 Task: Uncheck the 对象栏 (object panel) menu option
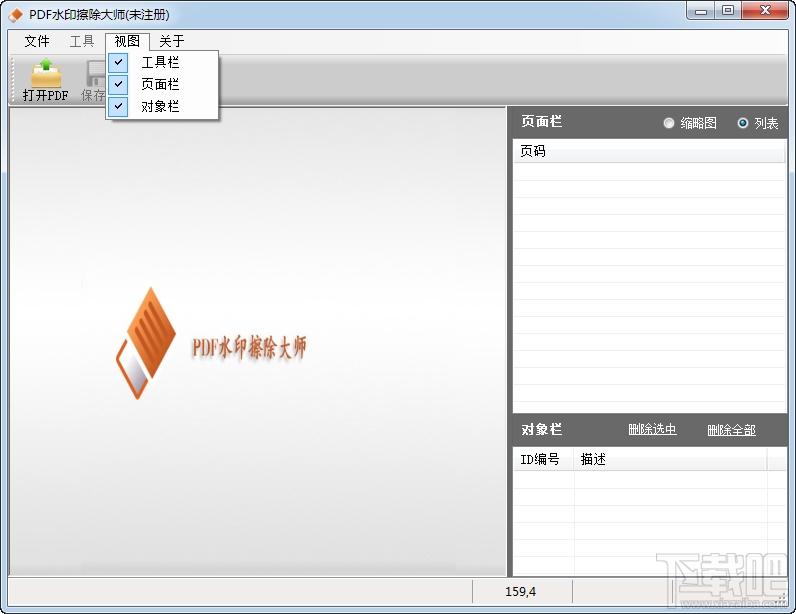[162, 106]
